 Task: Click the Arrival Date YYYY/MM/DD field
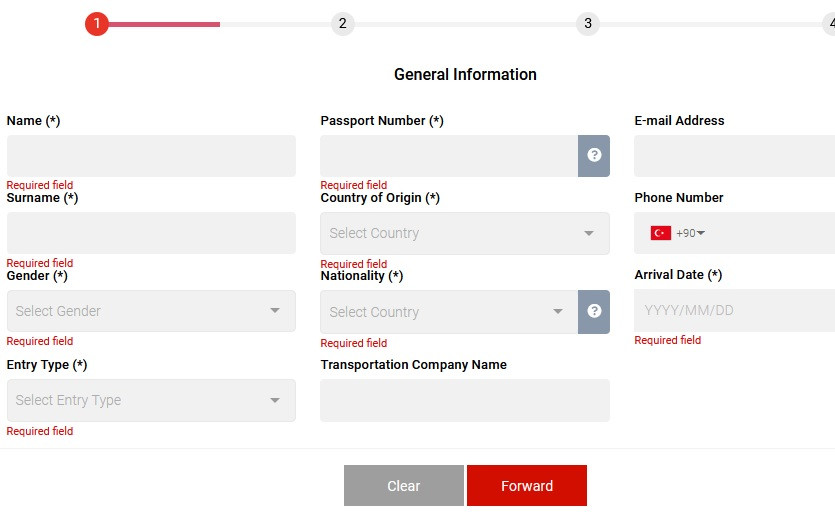(734, 310)
